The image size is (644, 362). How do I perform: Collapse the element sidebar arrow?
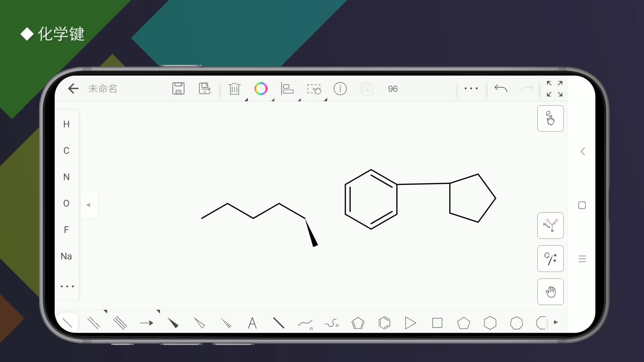[89, 205]
